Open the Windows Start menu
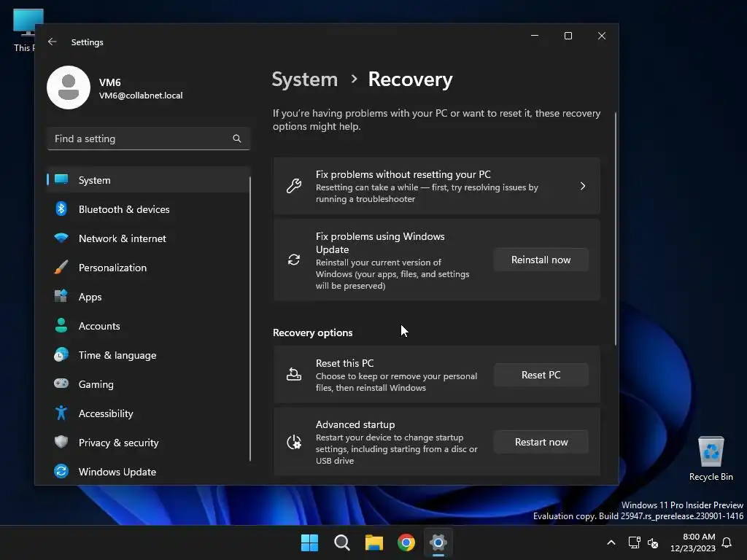747x560 pixels. tap(309, 542)
